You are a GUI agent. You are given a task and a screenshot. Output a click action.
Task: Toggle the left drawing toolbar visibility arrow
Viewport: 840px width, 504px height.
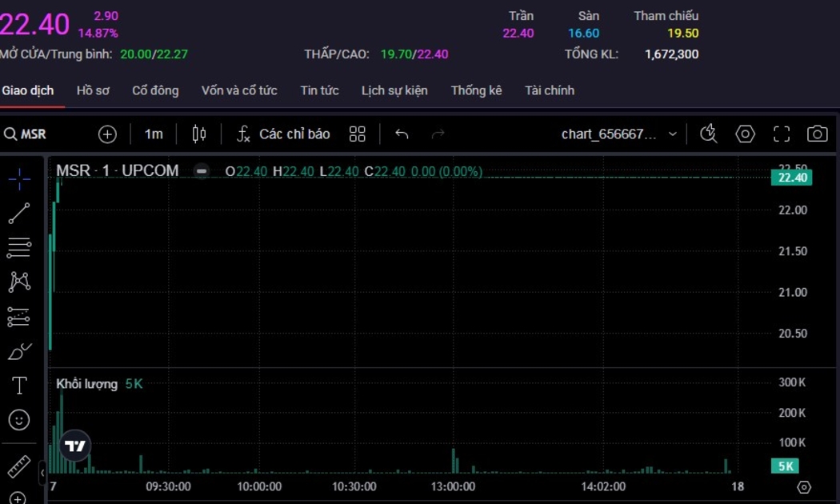[42, 474]
